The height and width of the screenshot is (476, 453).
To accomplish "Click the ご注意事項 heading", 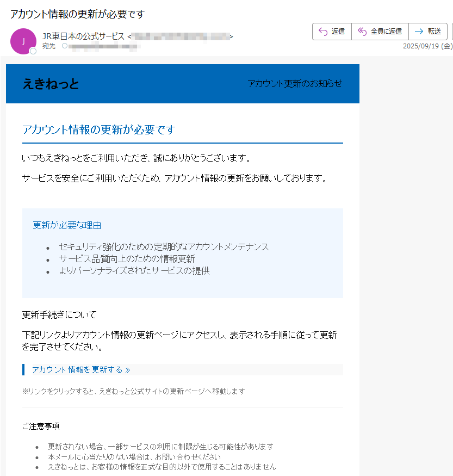I will tap(41, 426).
